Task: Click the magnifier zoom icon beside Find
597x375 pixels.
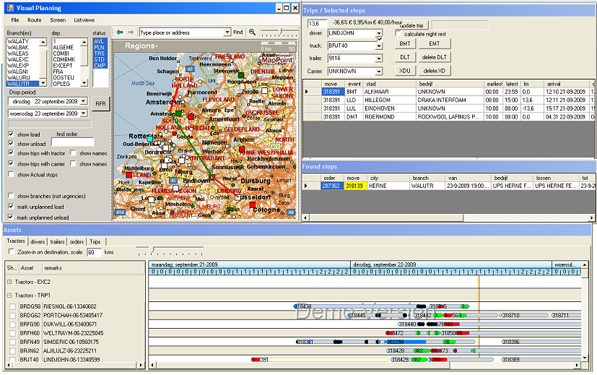Action: pyautogui.click(x=252, y=32)
